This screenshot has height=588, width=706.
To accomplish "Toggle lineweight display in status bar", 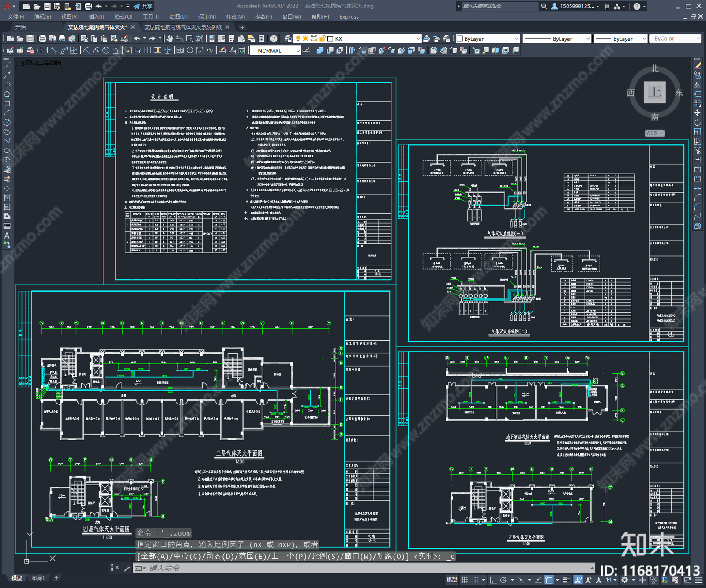I will pyautogui.click(x=567, y=580).
